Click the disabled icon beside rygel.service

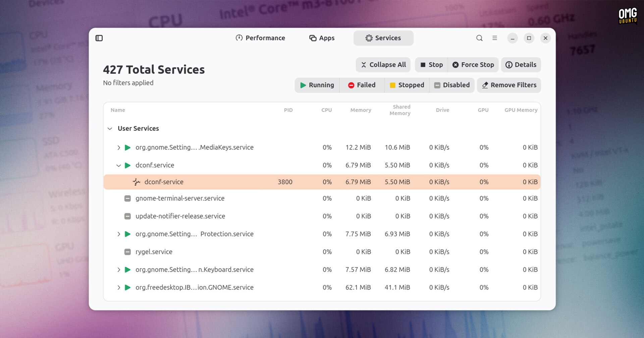click(x=127, y=252)
